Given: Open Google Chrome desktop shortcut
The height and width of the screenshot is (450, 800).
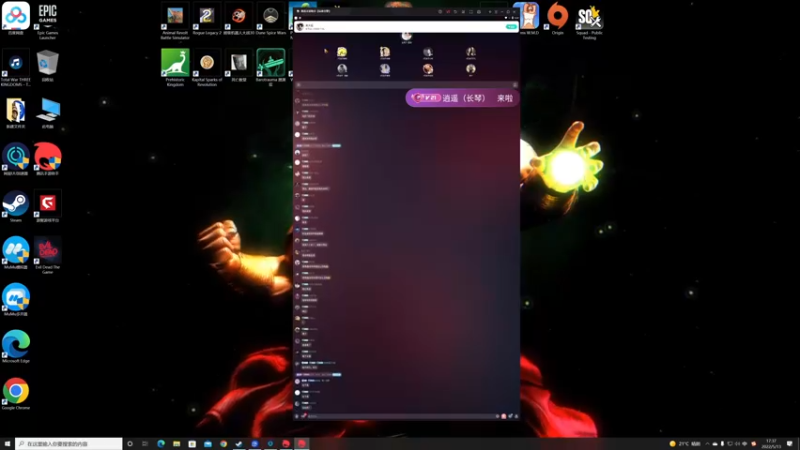Looking at the screenshot, I should point(16,393).
